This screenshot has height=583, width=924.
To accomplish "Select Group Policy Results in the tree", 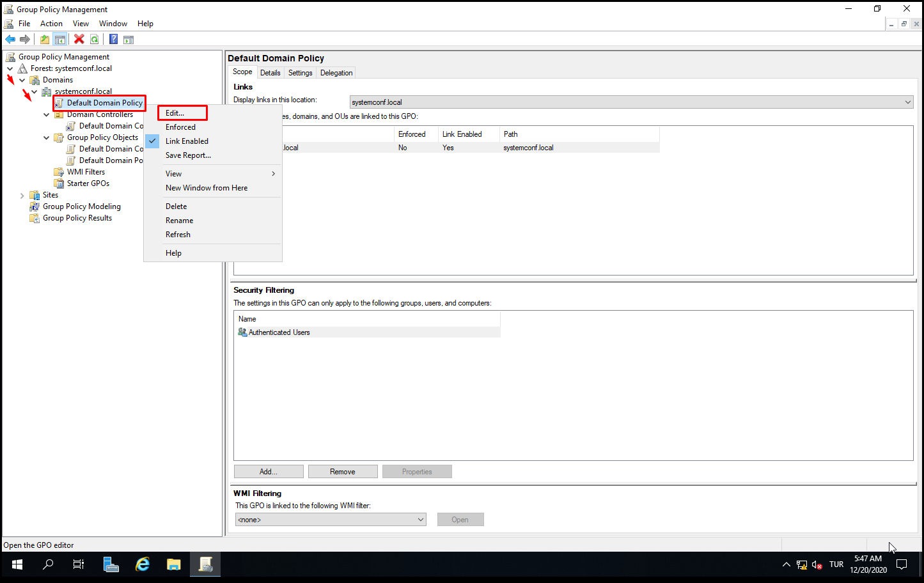I will click(77, 218).
